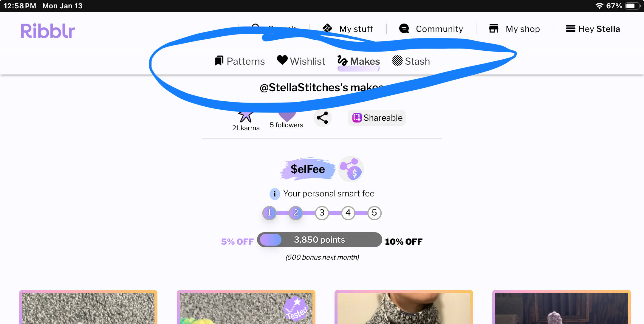Click the My shop storefront icon
Image resolution: width=644 pixels, height=324 pixels.
click(x=494, y=29)
